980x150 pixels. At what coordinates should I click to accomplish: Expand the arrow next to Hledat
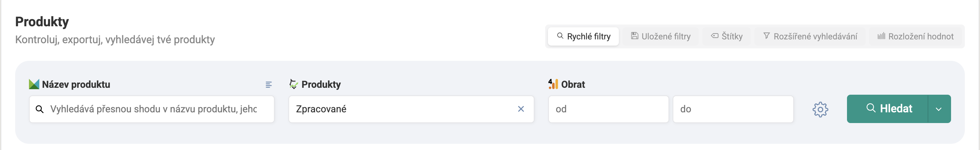click(939, 109)
